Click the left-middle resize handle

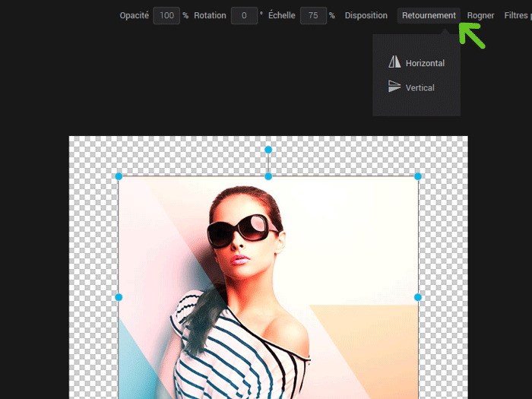coord(119,297)
